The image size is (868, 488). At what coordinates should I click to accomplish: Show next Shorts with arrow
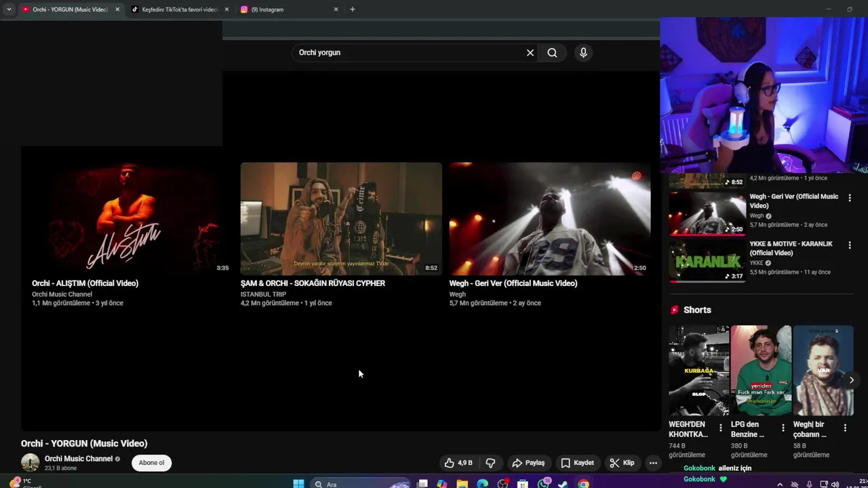coord(852,380)
